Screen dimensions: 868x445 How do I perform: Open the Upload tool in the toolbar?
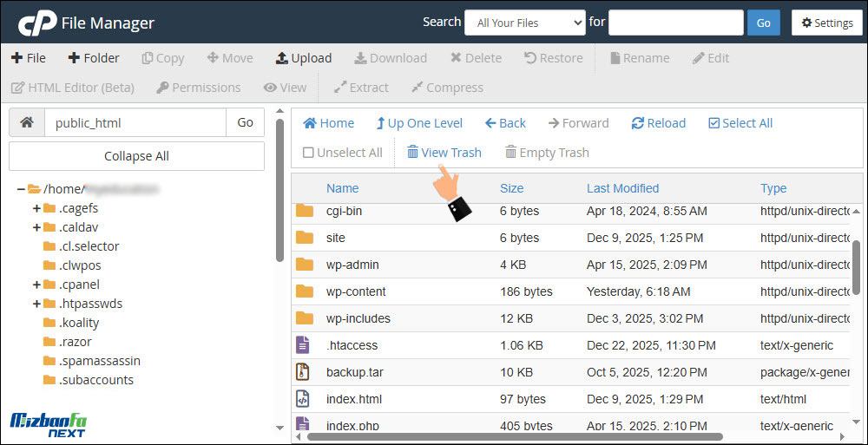coord(303,58)
